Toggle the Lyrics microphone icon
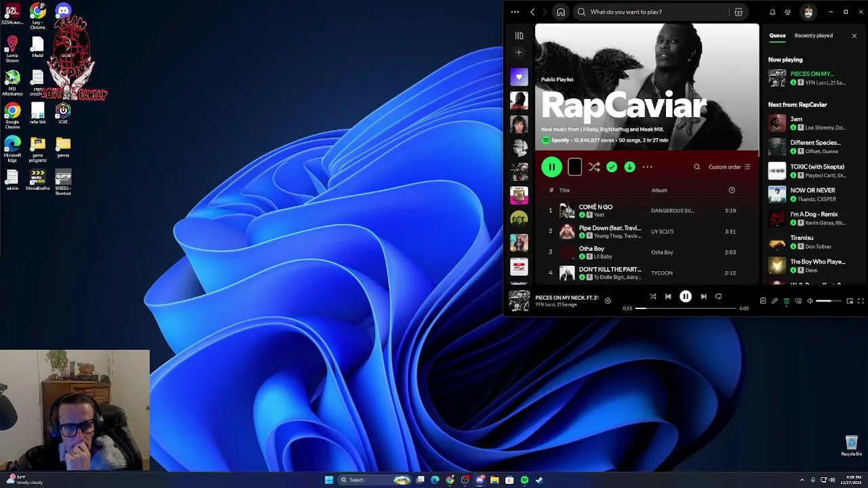 774,301
